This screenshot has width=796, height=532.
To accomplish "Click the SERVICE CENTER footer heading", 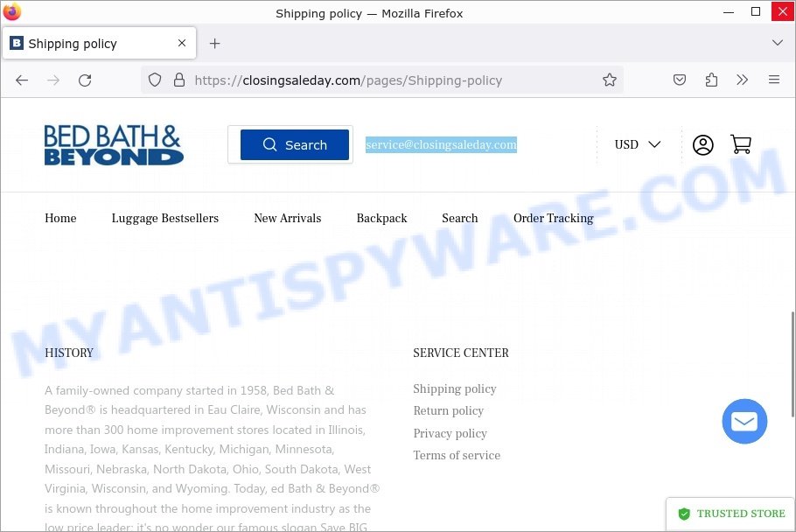I will 460,353.
